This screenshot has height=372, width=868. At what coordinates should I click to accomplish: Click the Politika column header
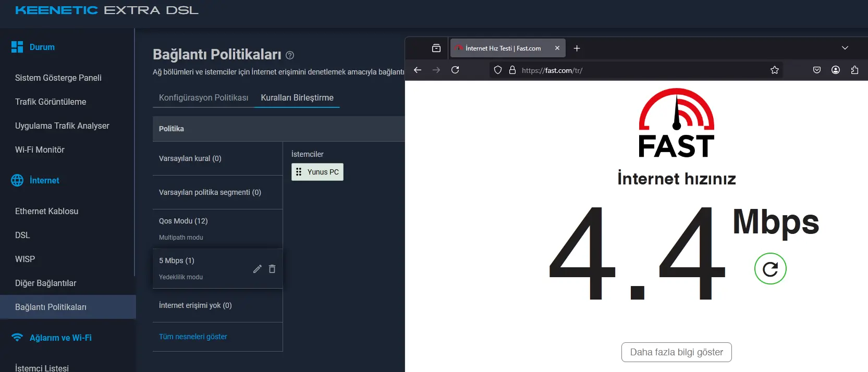(172, 129)
